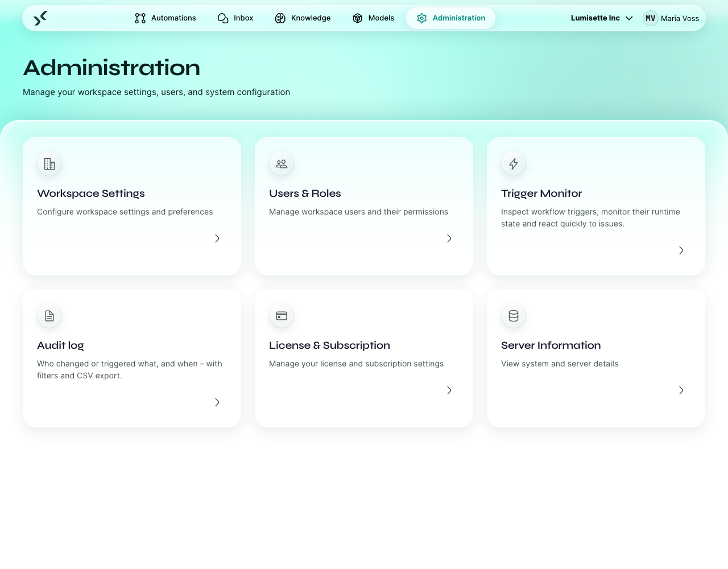Click the Server Information database icon
This screenshot has width=728, height=569.
point(514,316)
